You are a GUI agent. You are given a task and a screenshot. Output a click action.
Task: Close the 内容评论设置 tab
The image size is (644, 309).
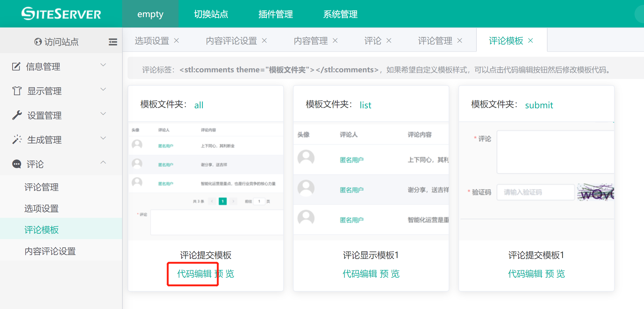(264, 41)
